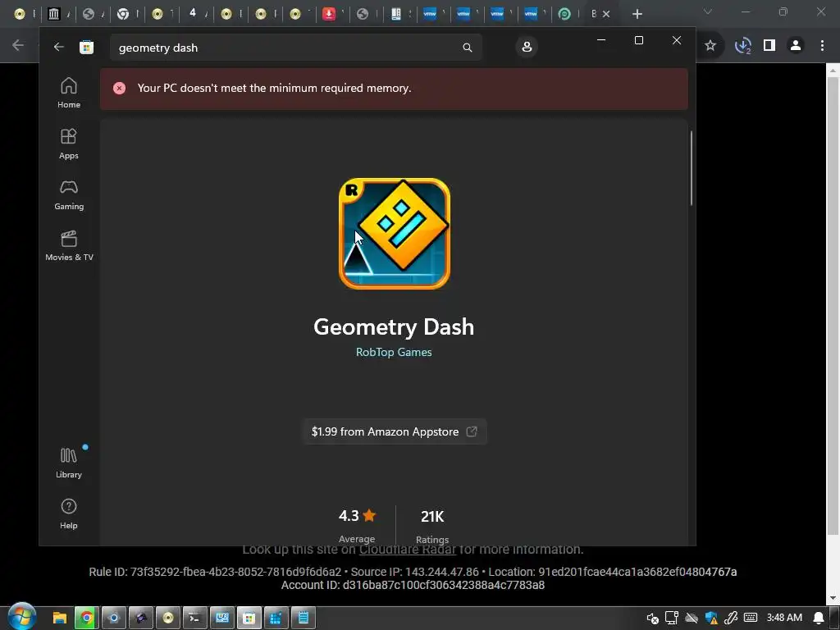Open the Apps section in the Store
Screen dimensions: 840x630
click(69, 144)
